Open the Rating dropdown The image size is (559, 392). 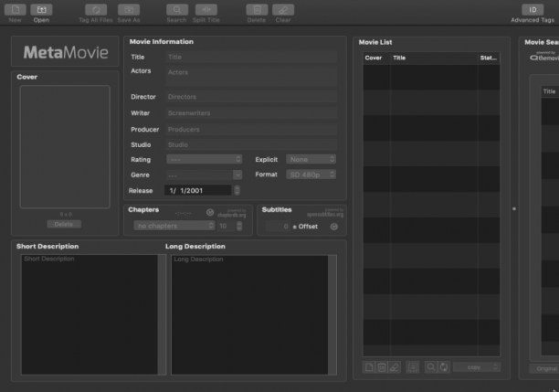[x=205, y=159]
